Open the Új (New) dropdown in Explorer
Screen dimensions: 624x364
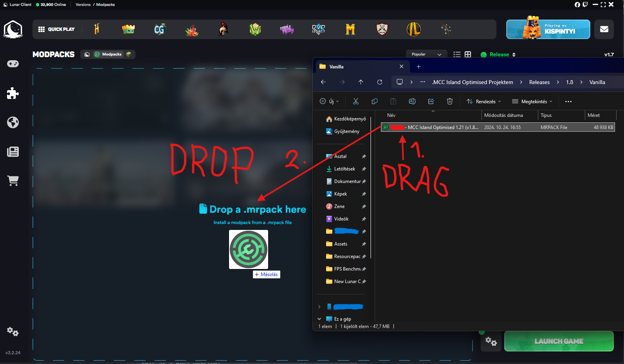coord(329,101)
